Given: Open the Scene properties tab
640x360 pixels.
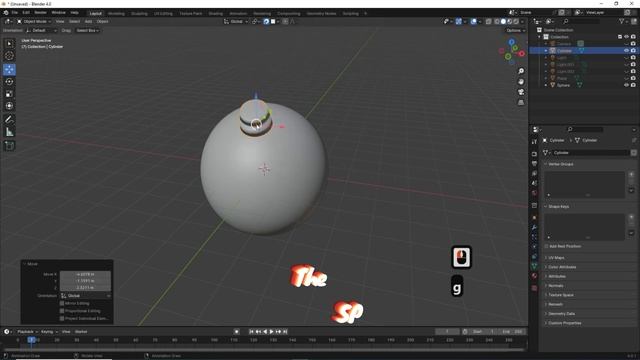Looking at the screenshot, I should click(x=534, y=183).
